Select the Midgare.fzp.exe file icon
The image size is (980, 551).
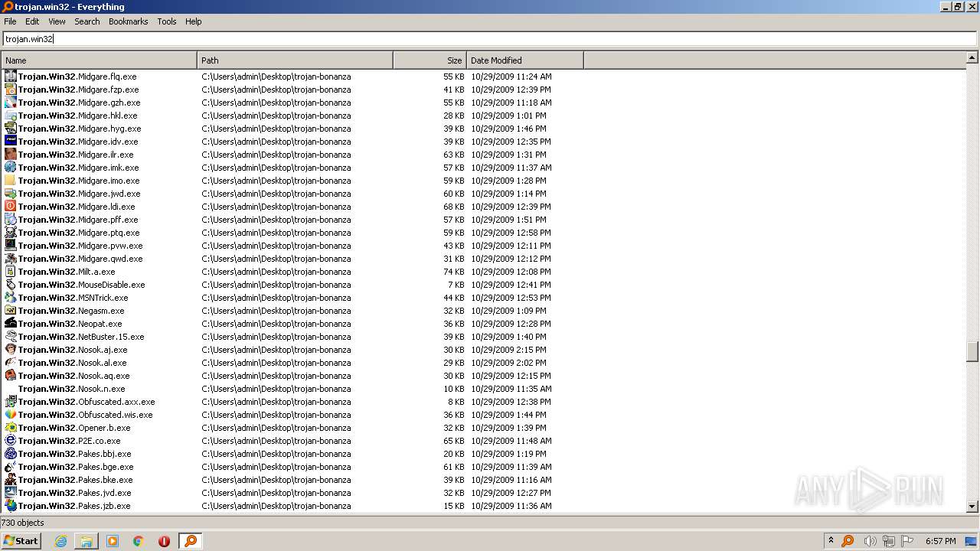tap(11, 90)
